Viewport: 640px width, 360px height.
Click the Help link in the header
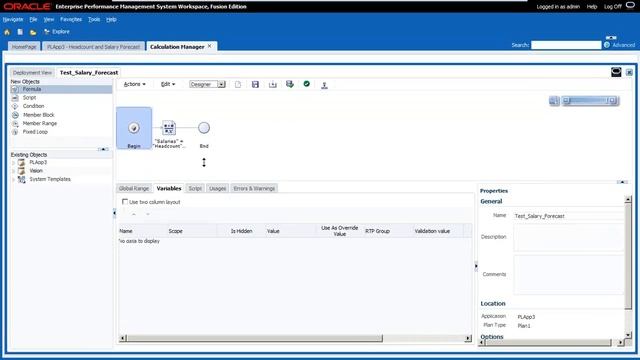[592, 7]
